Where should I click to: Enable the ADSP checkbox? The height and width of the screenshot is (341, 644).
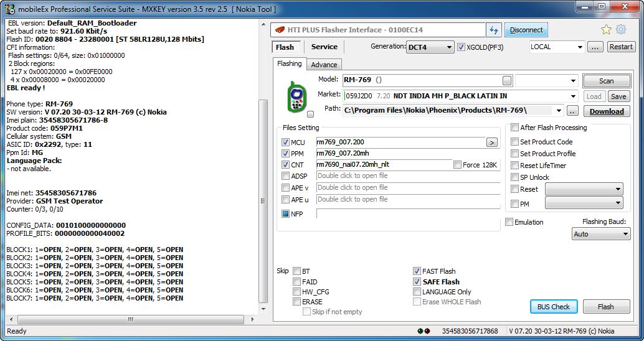(x=285, y=175)
